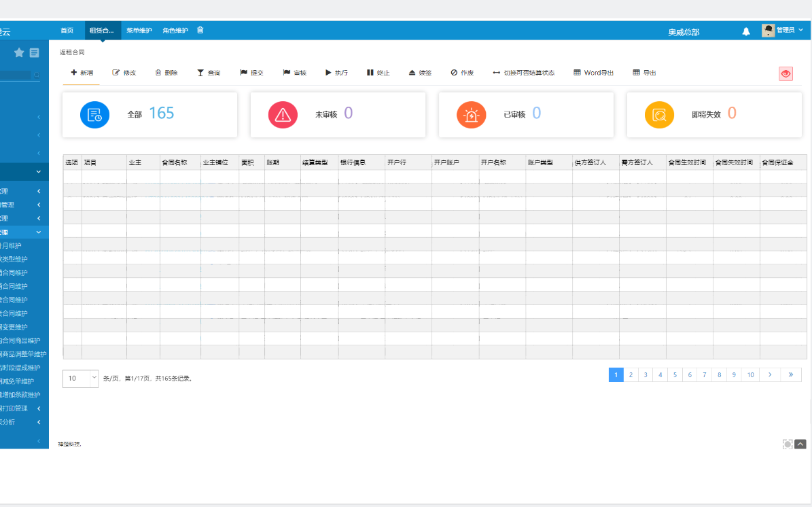Go to the next page arrow
812x507 pixels.
[x=770, y=374]
